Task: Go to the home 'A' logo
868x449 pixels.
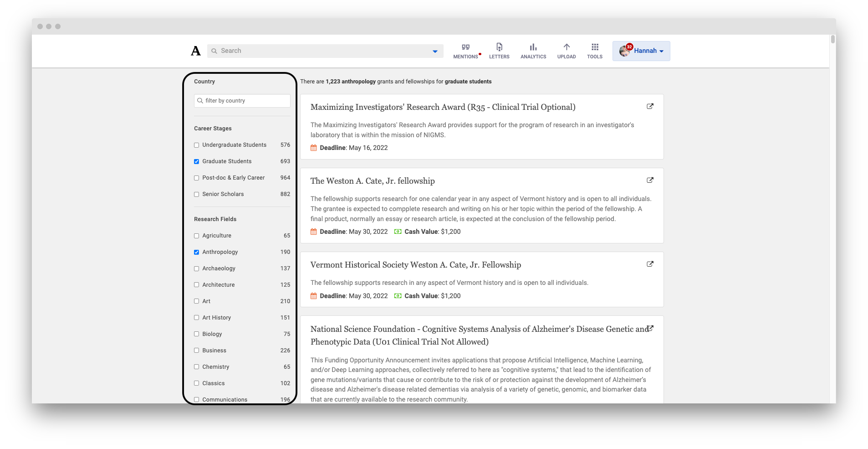Action: click(x=196, y=51)
